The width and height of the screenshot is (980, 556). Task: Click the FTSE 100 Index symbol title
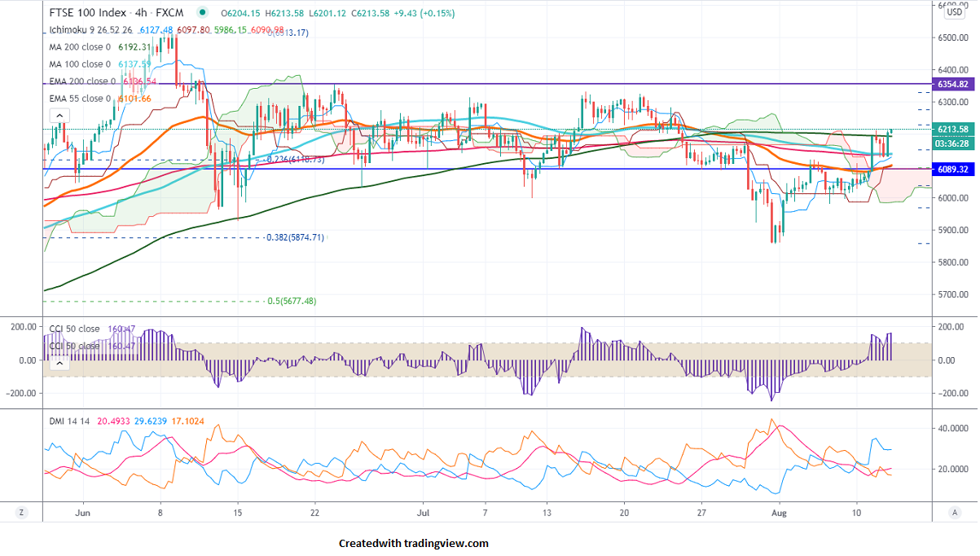86,13
